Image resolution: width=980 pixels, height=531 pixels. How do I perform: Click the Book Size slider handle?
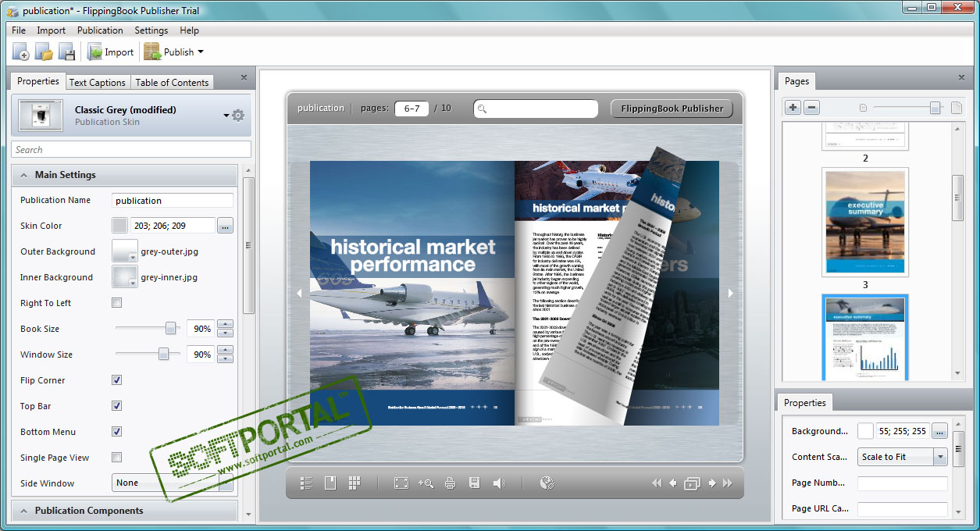pyautogui.click(x=171, y=329)
